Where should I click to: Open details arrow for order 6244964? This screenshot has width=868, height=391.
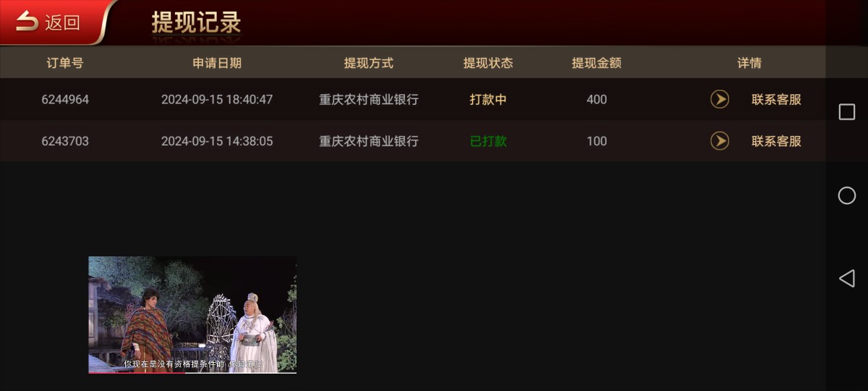click(720, 99)
